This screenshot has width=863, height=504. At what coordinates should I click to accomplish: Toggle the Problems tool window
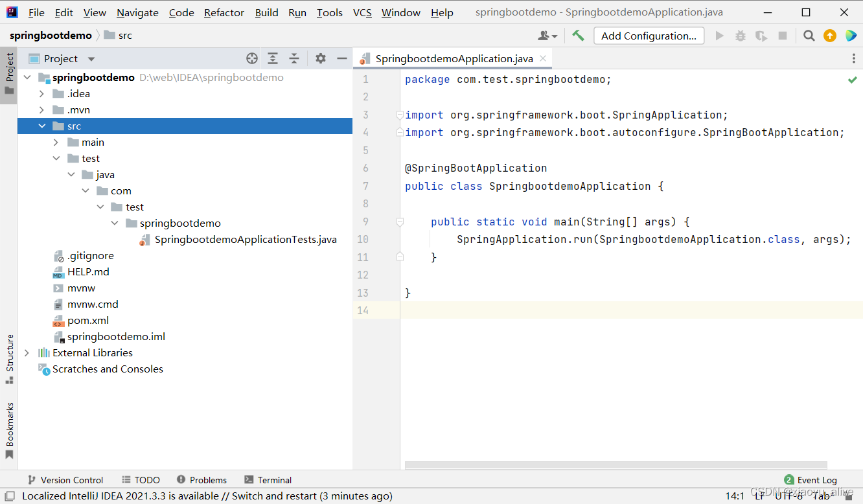click(x=201, y=480)
